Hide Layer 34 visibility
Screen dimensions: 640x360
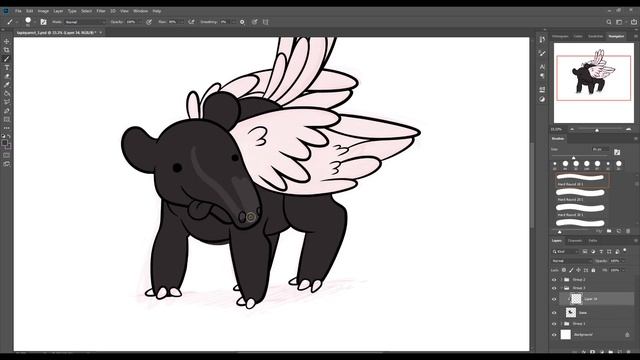coord(554,299)
